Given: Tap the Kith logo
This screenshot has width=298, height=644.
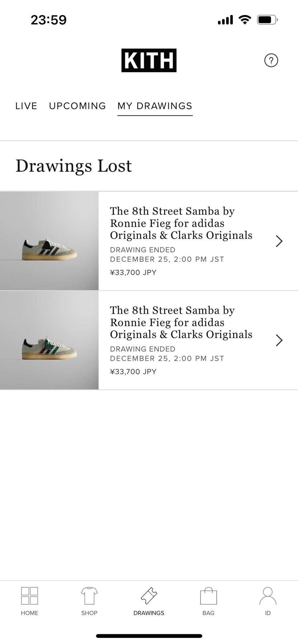Looking at the screenshot, I should (x=149, y=60).
